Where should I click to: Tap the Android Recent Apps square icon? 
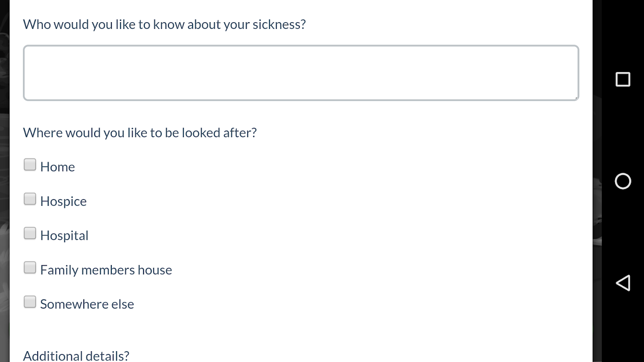[x=623, y=79]
